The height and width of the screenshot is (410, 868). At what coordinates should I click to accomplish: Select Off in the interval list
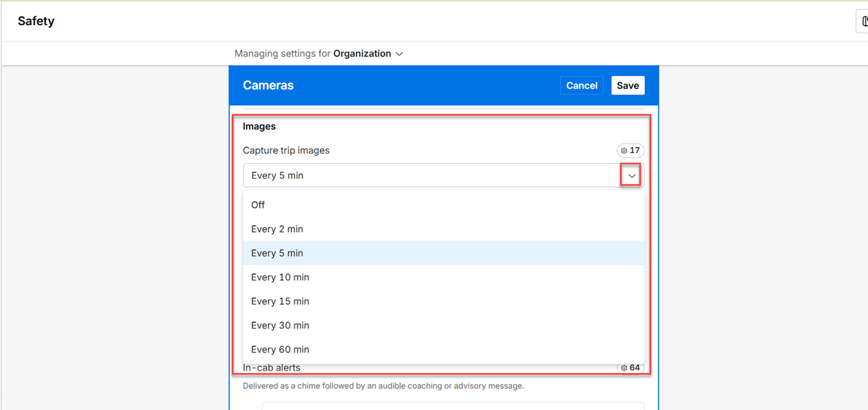pyautogui.click(x=258, y=205)
